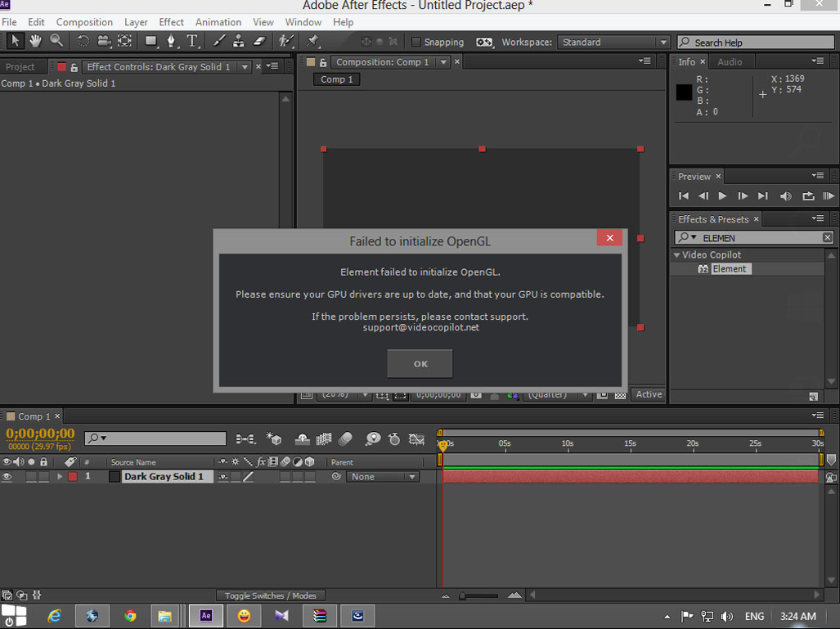Open Internet Explorer from taskbar
The height and width of the screenshot is (629, 840).
tap(54, 616)
